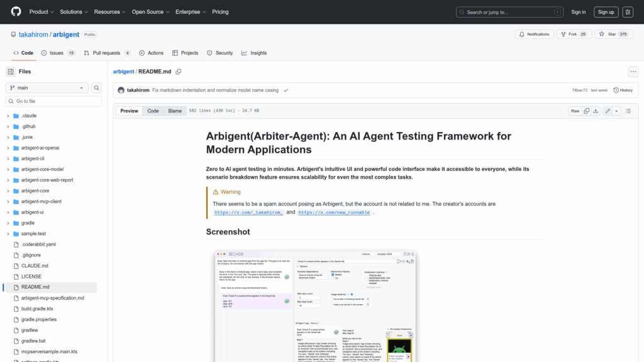
Task: Open the three-dot more file actions menu
Action: click(x=633, y=72)
